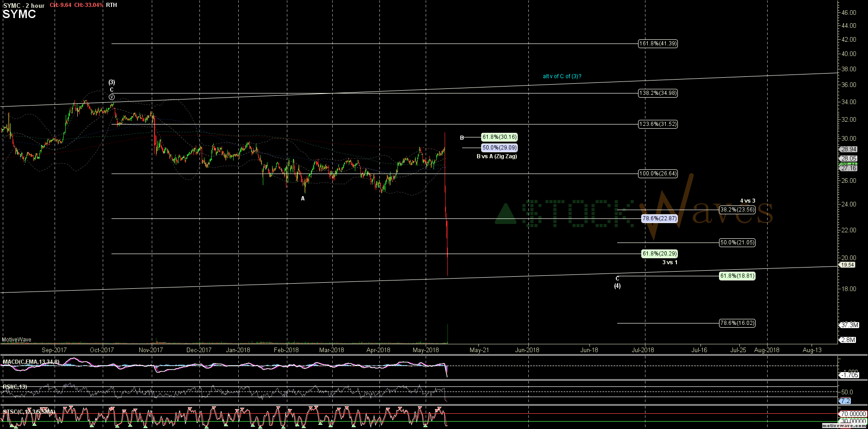Select wave label B beside 61.8%(30.16)

(x=462, y=138)
